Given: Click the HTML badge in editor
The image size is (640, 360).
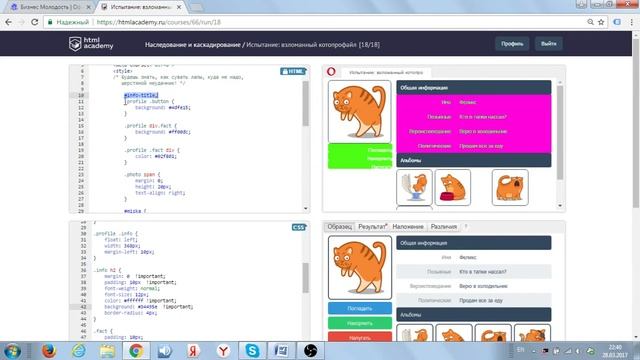Looking at the screenshot, I should coord(293,71).
